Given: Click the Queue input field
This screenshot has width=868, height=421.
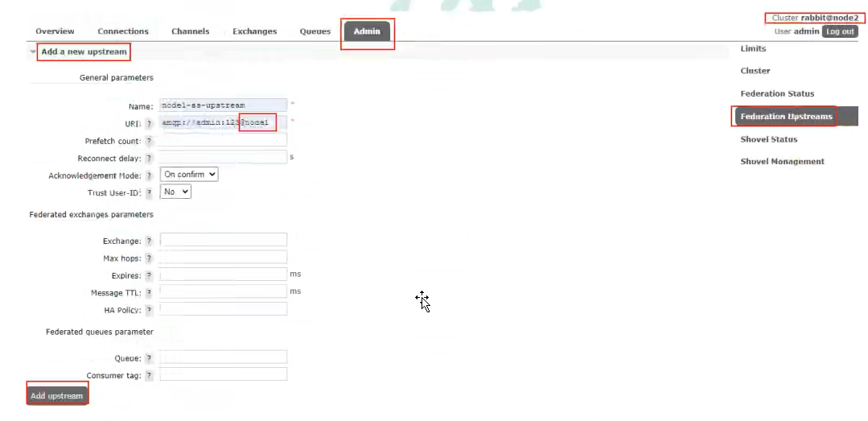Looking at the screenshot, I should coord(224,357).
